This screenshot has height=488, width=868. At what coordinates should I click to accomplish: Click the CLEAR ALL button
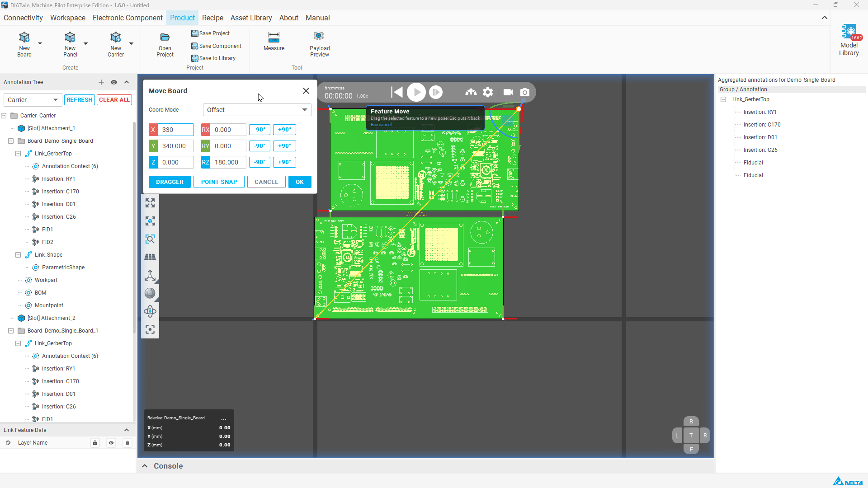(114, 100)
